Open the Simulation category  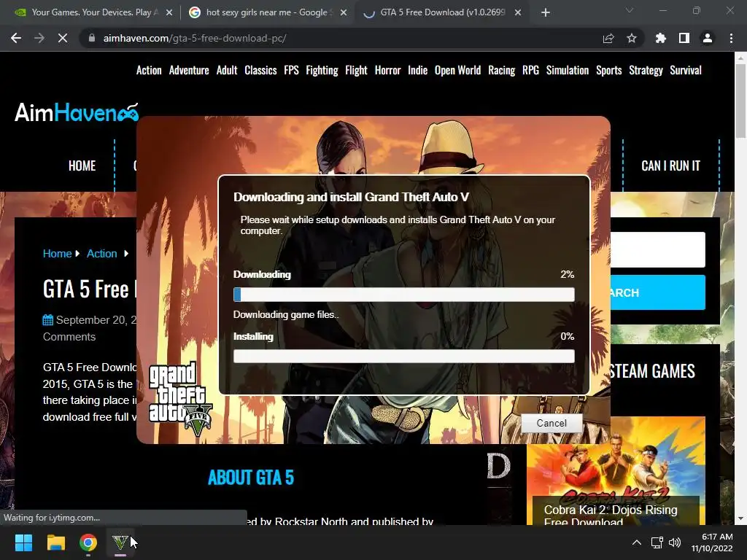568,71
